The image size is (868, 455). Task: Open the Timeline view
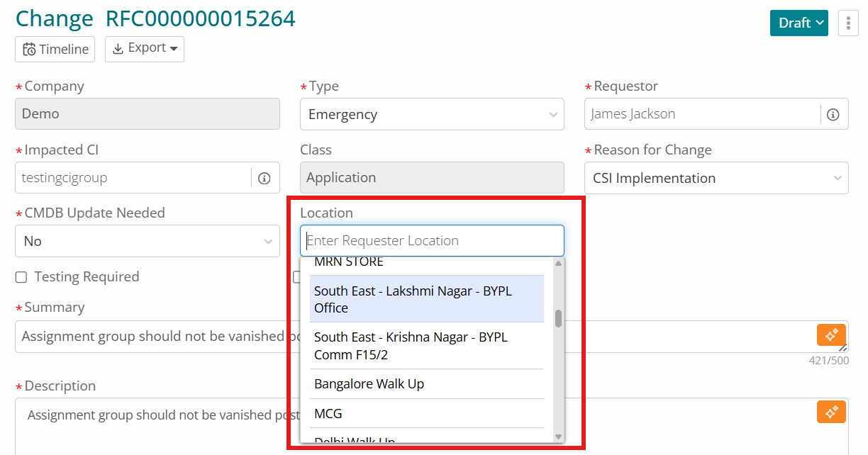[55, 49]
